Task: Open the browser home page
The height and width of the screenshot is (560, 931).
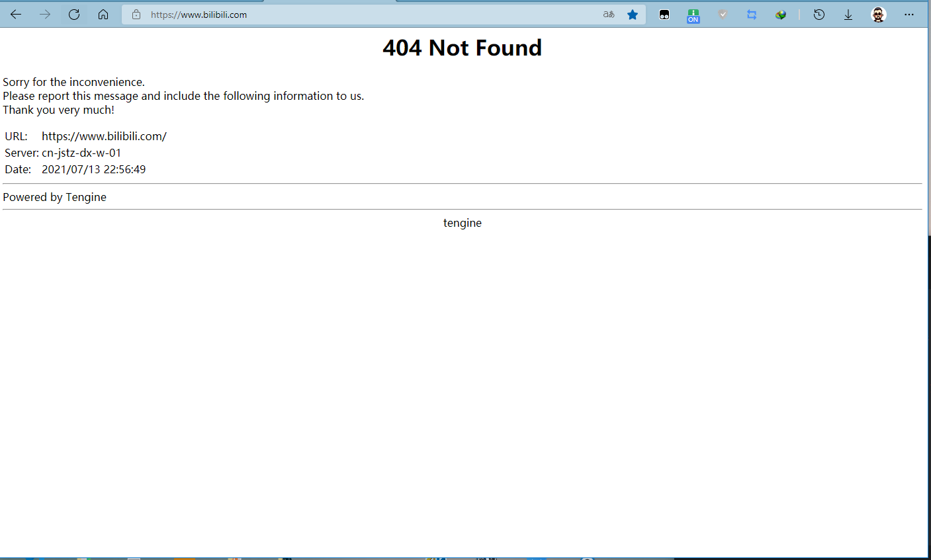Action: click(103, 15)
